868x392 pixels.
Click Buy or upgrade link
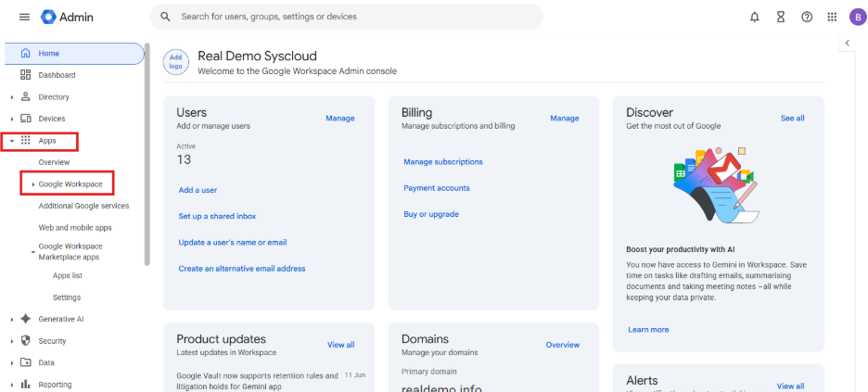(x=431, y=214)
